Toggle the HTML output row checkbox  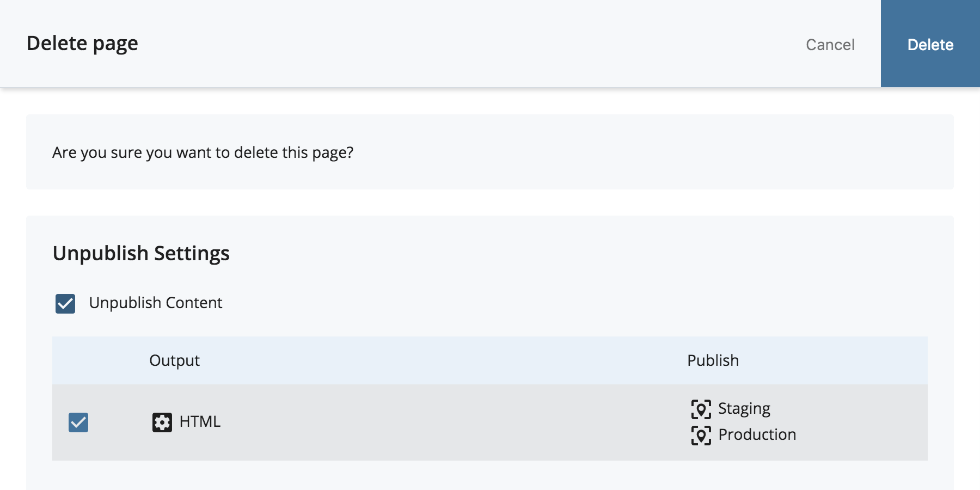78,422
